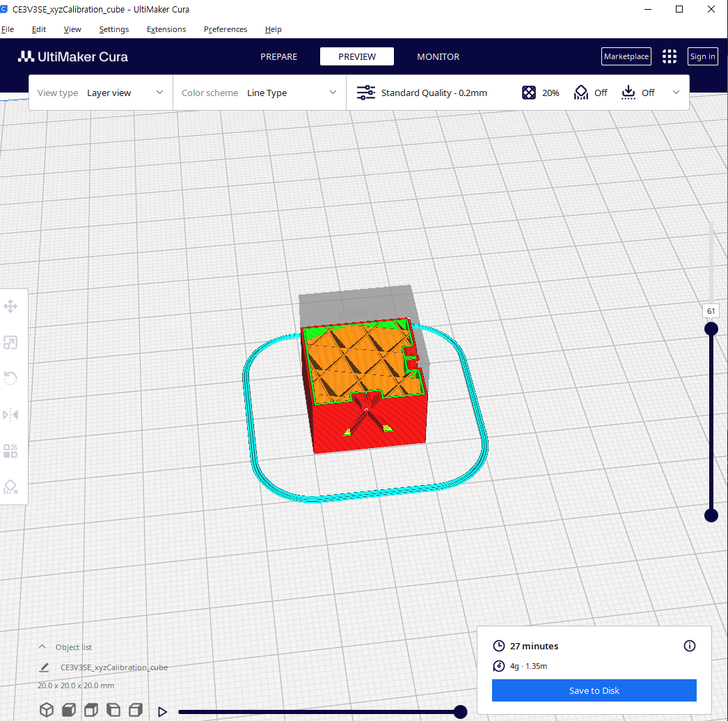Select the Rotate tool in left toolbar
Screen dimensions: 728x721
(x=10, y=379)
